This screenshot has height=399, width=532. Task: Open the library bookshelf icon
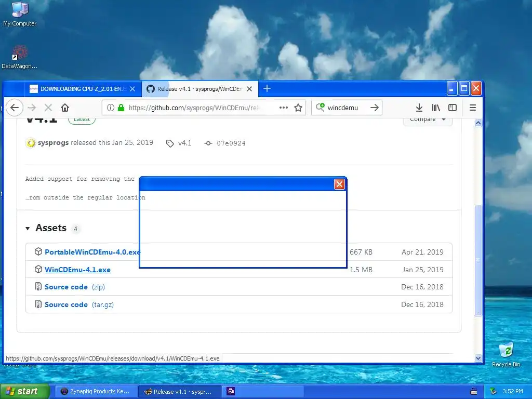coord(436,108)
